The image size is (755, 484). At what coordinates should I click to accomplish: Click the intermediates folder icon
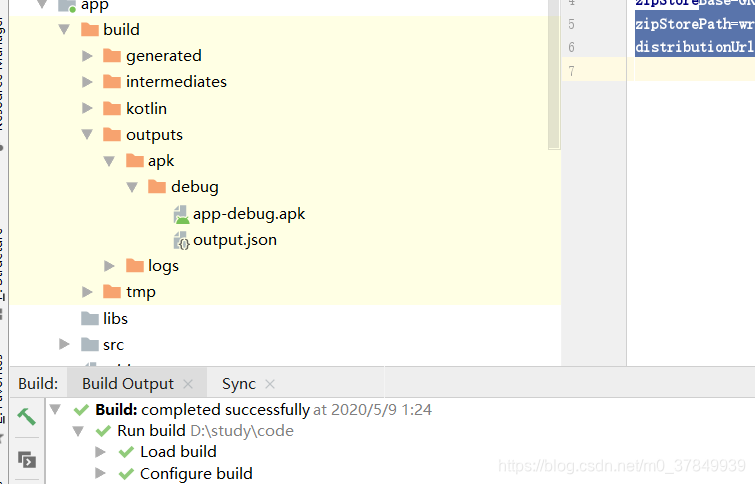(112, 81)
